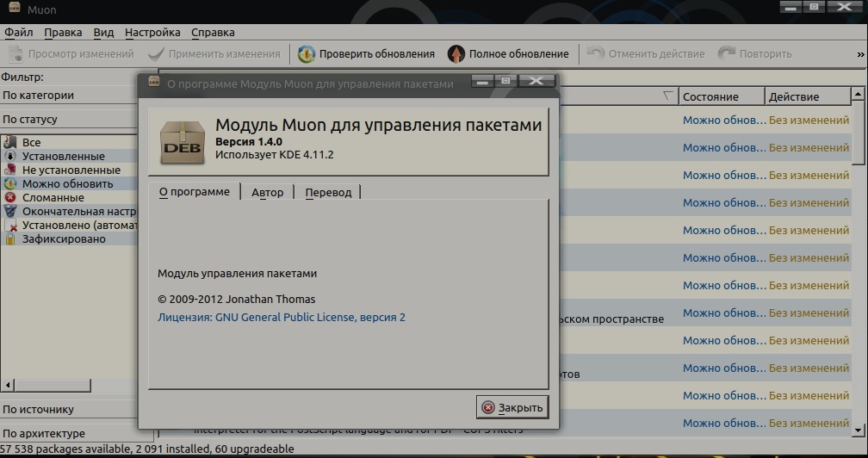The image size is (868, 458).
Task: Select the Сломанные filter icon
Action: [x=10, y=197]
